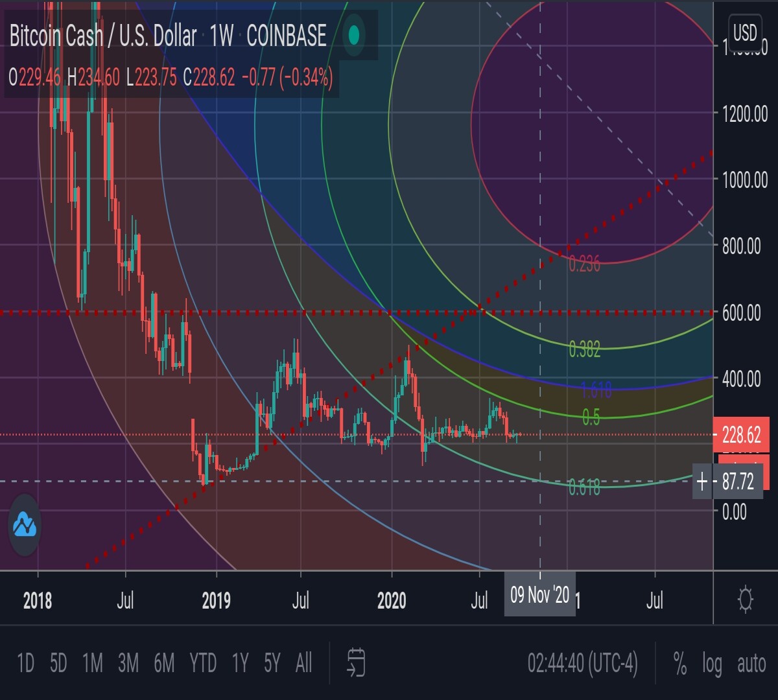Click the 87.72 crosshair price label
This screenshot has height=700, width=778.
[x=738, y=482]
